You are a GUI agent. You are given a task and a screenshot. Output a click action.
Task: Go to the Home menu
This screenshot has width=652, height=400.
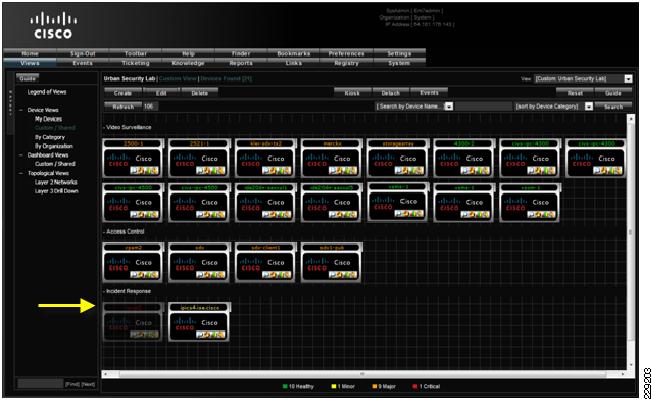[x=30, y=53]
